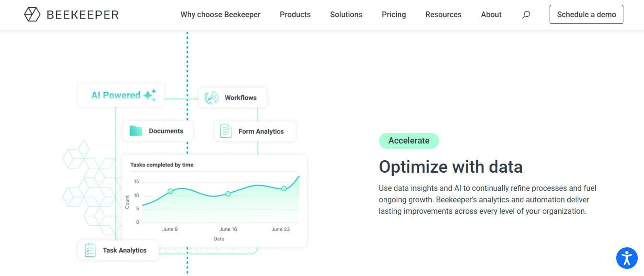Expand the Products navigation menu
The width and height of the screenshot is (644, 276).
pos(295,14)
